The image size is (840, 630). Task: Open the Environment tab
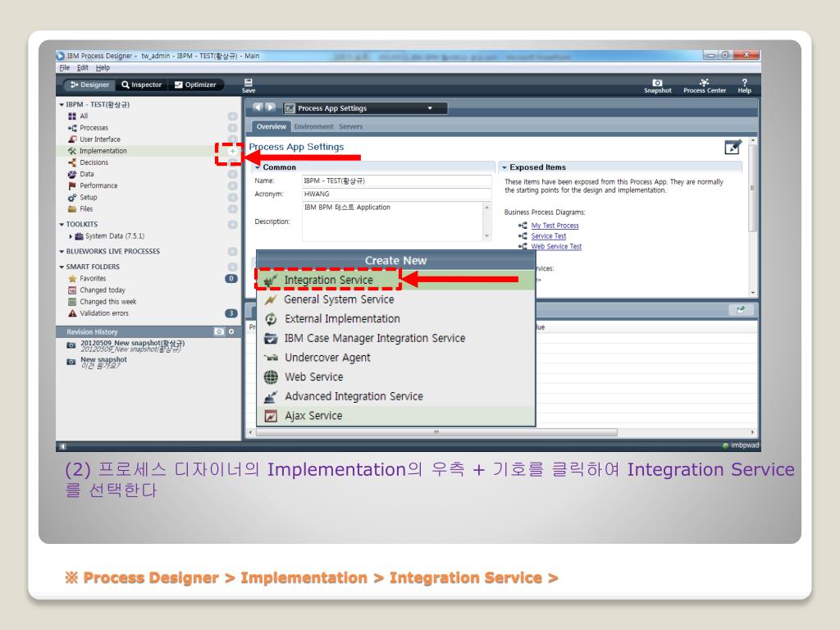click(x=313, y=126)
